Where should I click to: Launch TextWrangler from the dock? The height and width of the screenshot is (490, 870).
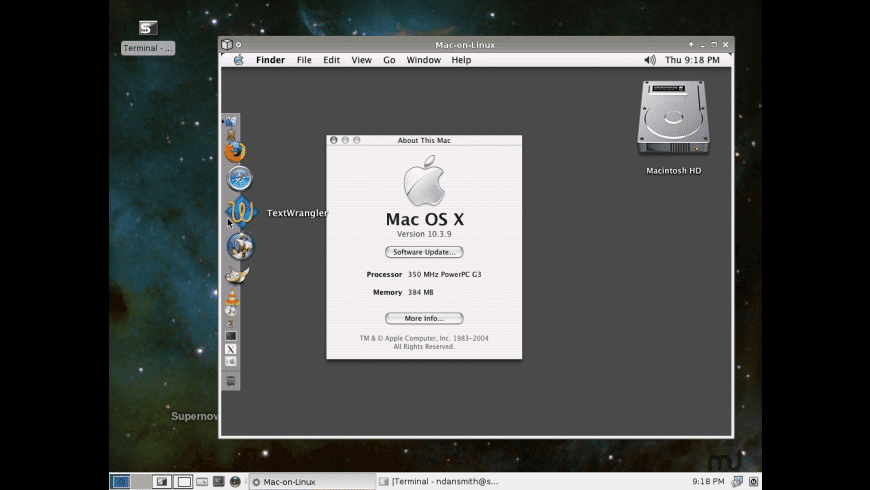(241, 211)
